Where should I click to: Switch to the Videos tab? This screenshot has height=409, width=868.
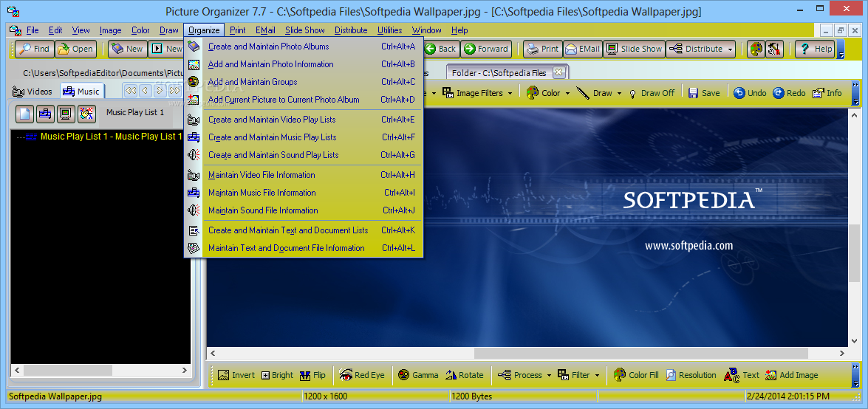coord(32,92)
